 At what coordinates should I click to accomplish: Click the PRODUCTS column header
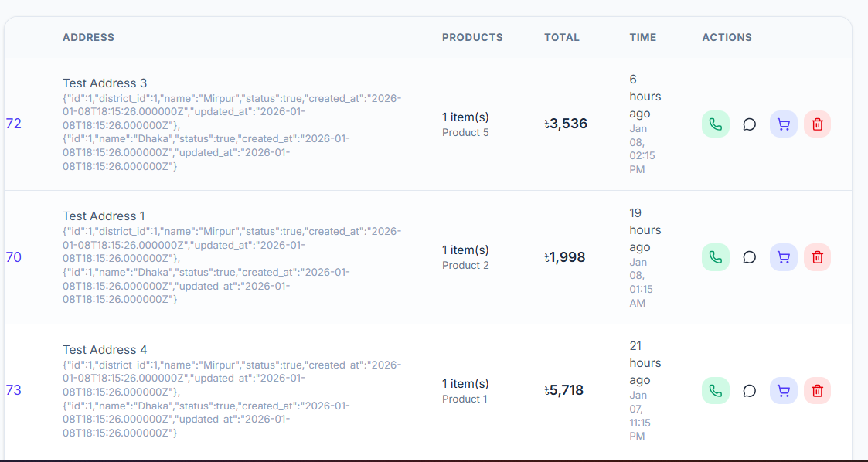coord(472,37)
